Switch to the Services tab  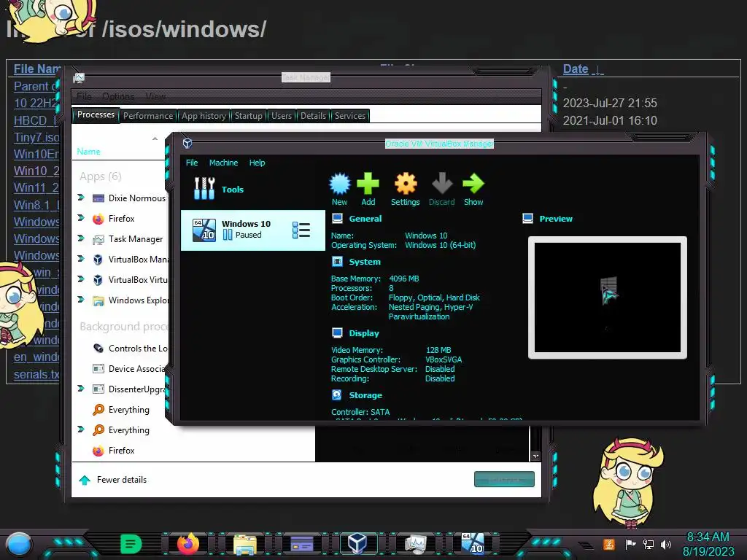tap(350, 116)
